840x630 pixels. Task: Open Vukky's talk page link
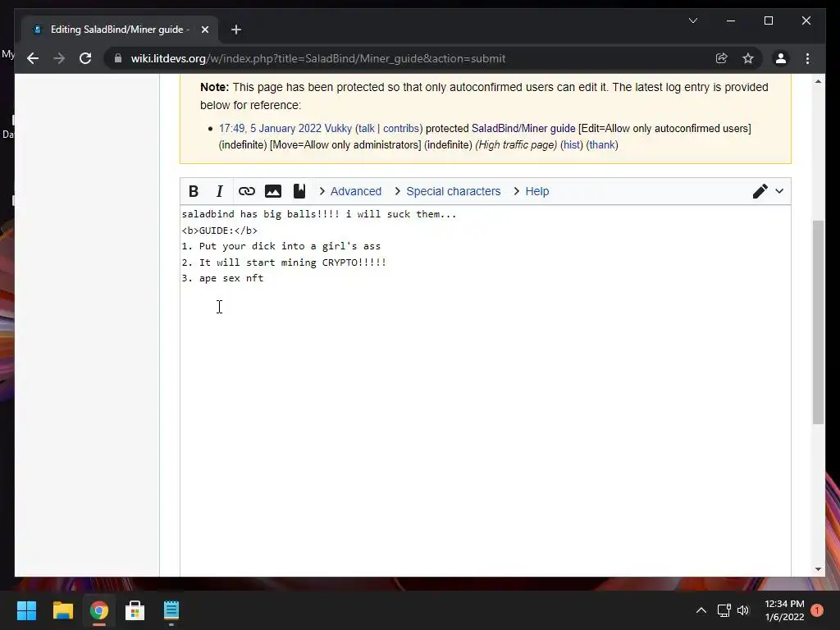367,129
